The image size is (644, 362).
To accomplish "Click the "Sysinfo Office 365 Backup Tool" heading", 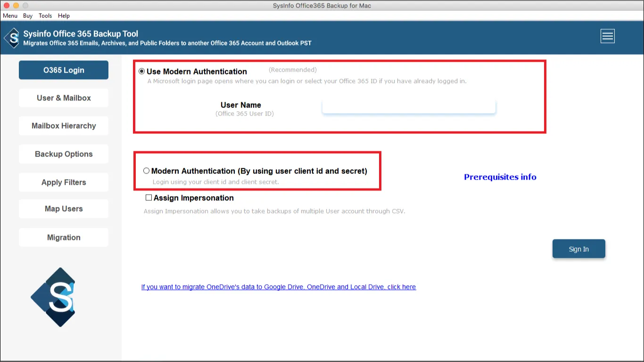I will [x=81, y=34].
